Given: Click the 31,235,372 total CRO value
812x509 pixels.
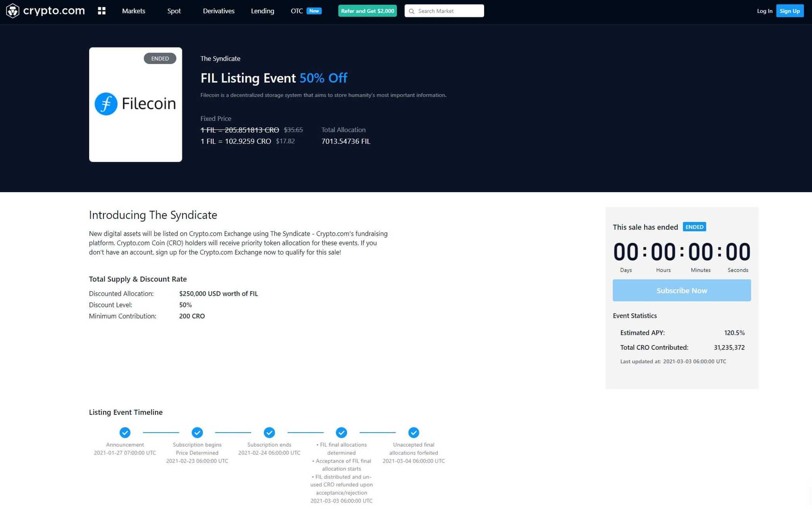Looking at the screenshot, I should point(729,347).
